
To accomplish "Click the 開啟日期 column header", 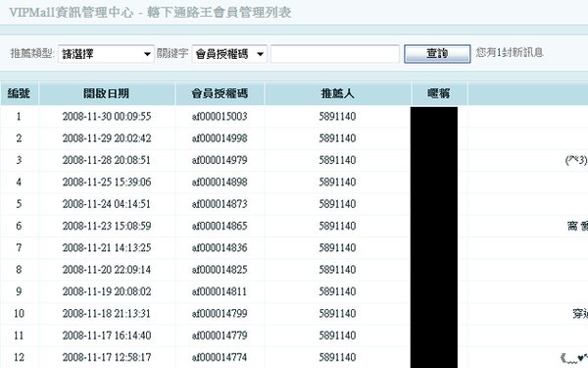I will coord(107,93).
